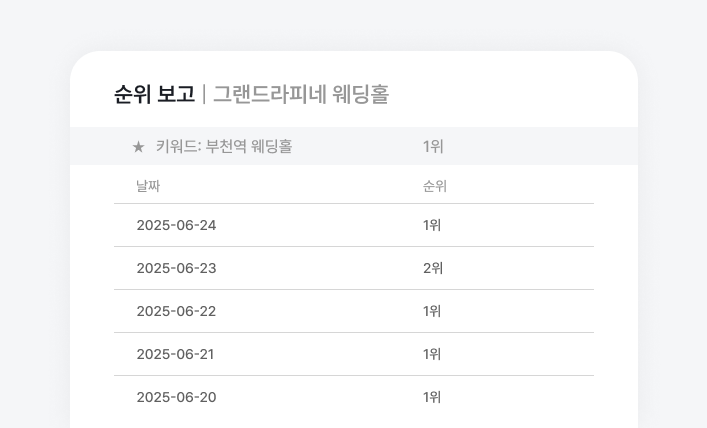The width and height of the screenshot is (707, 428).
Task: Click the keyword's current '1위' rank
Action: click(x=432, y=147)
